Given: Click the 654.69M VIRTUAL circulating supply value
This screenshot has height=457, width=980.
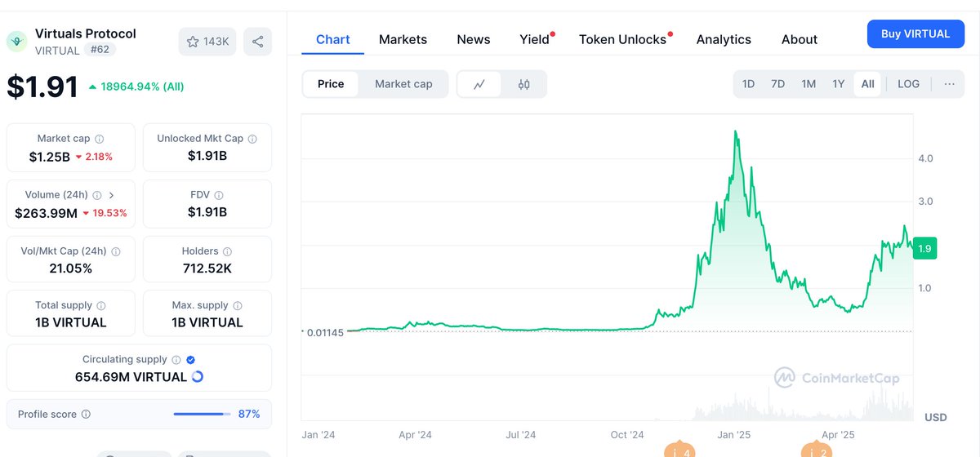Looking at the screenshot, I should [131, 377].
